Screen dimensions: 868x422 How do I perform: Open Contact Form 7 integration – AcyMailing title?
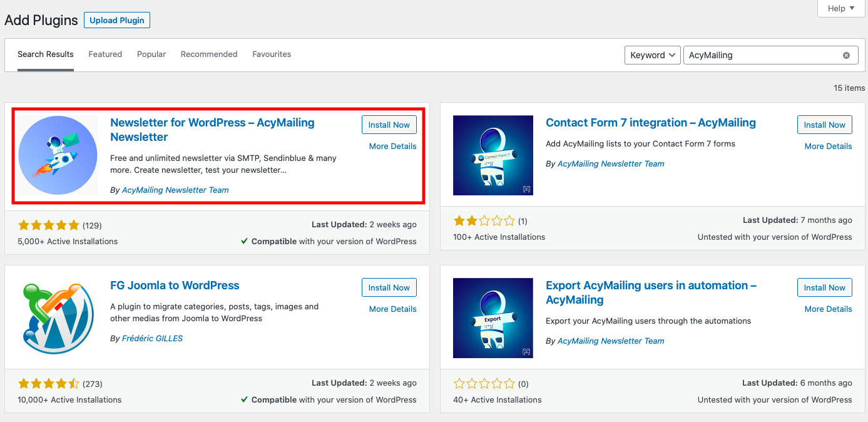651,123
